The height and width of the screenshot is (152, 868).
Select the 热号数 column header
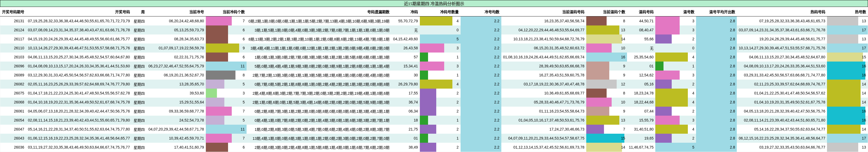pyautogui.click(x=860, y=12)
